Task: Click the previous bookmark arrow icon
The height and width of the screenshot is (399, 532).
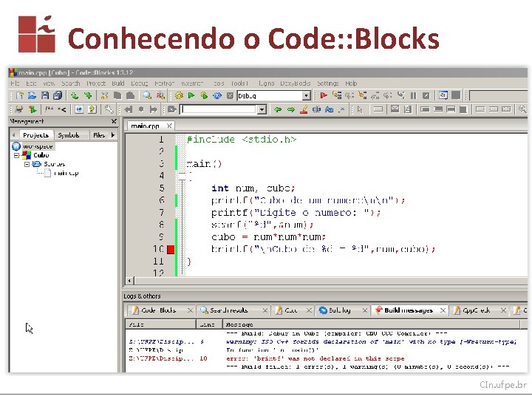Action: coord(128,109)
